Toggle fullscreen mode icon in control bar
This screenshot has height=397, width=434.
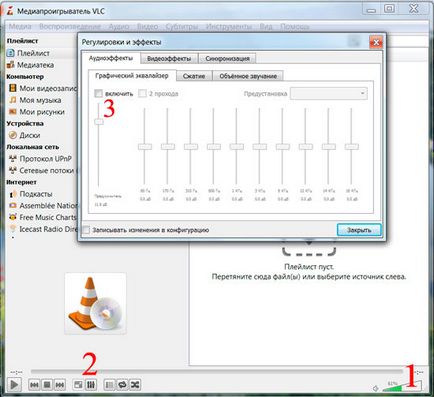click(x=78, y=385)
